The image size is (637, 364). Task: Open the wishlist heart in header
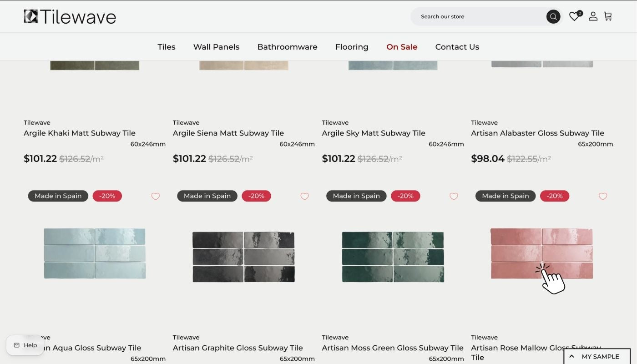point(575,16)
